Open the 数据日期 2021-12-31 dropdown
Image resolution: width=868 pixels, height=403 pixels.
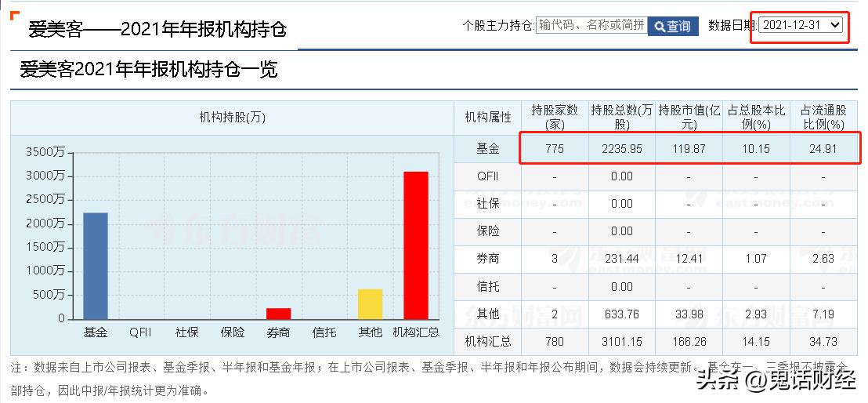point(801,24)
